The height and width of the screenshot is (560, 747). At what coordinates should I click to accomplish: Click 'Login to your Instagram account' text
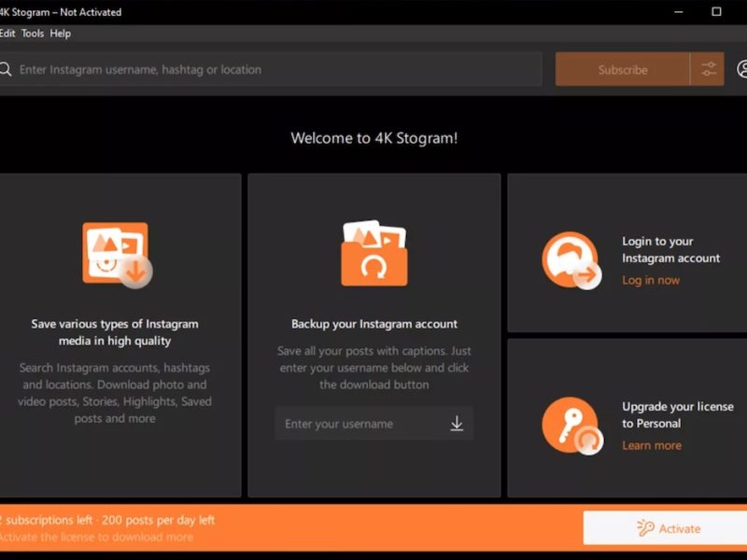(x=670, y=249)
